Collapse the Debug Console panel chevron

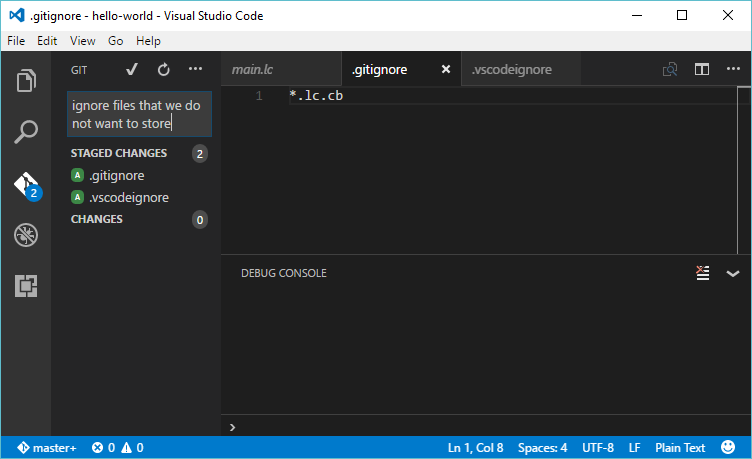733,273
